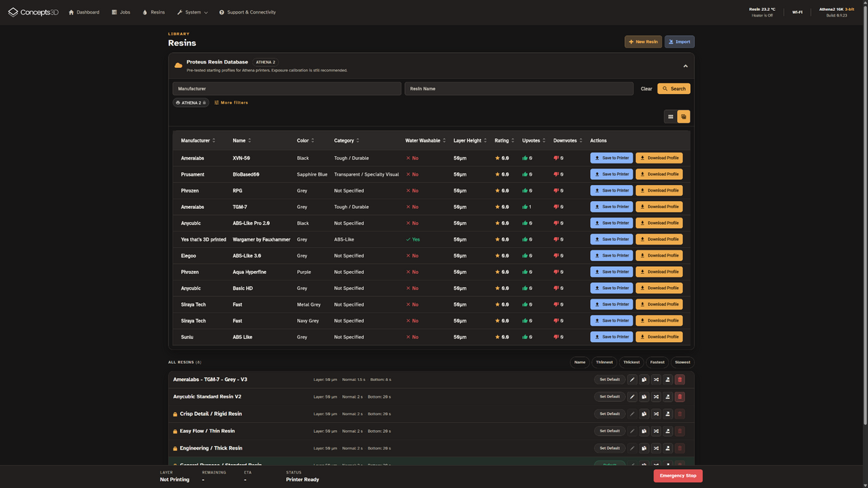Click the export icon for Easy Flow / Thin Resin
This screenshot has height=488, width=868.
click(668, 431)
